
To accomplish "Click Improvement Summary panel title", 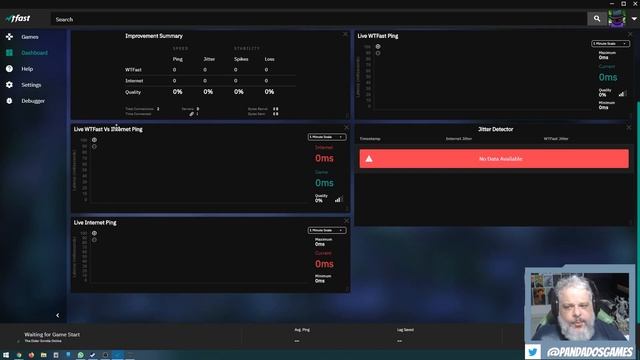I will pyautogui.click(x=154, y=36).
